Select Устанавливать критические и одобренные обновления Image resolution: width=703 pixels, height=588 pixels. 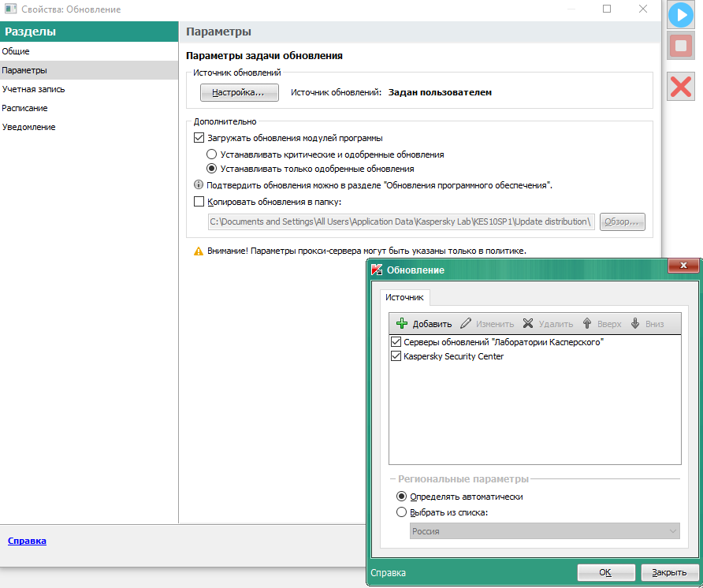(211, 154)
